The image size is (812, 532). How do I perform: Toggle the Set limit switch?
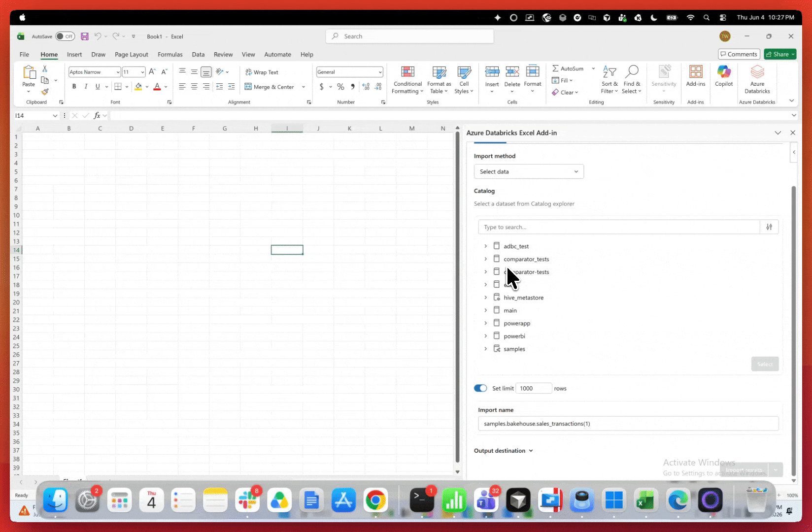(480, 388)
